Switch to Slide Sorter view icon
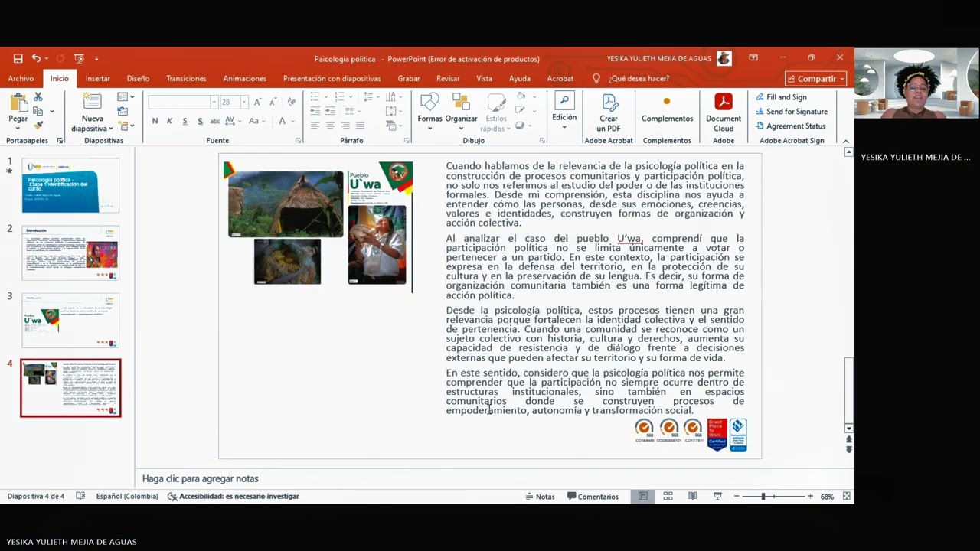 click(668, 496)
